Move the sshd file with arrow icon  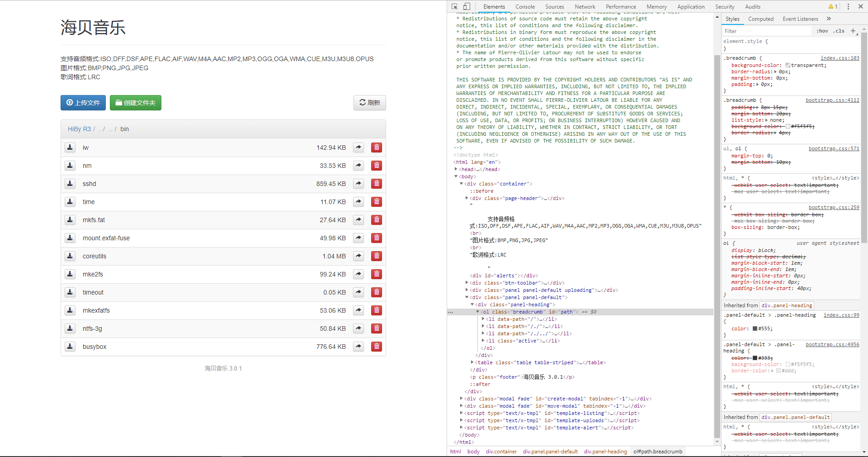tap(359, 184)
